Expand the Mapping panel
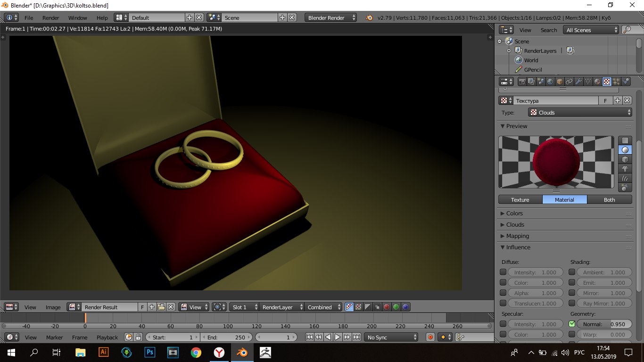The width and height of the screenshot is (644, 362). (x=518, y=236)
